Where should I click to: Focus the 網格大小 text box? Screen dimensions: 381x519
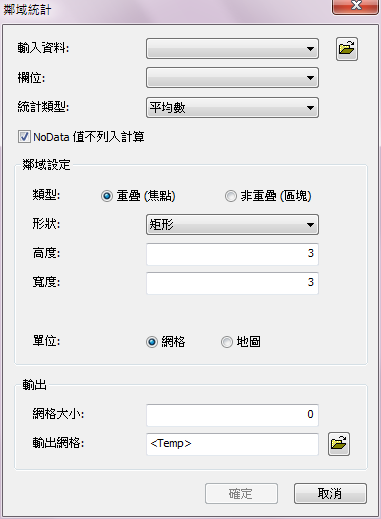tap(232, 415)
